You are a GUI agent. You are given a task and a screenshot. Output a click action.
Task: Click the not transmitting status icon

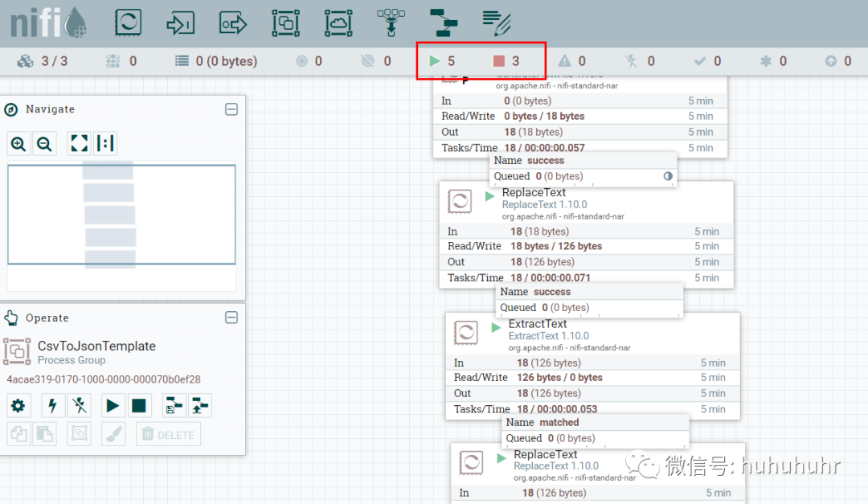[367, 61]
